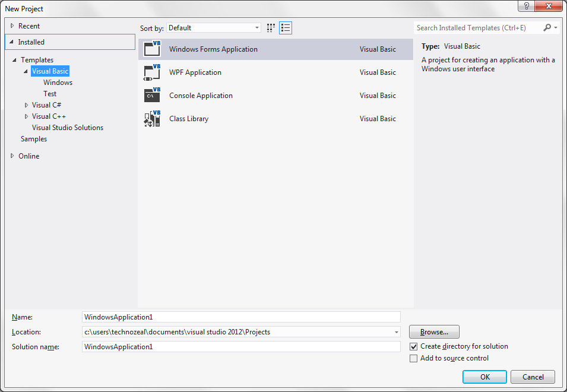Click the Class Library template icon
This screenshot has height=392, width=567.
click(x=152, y=118)
